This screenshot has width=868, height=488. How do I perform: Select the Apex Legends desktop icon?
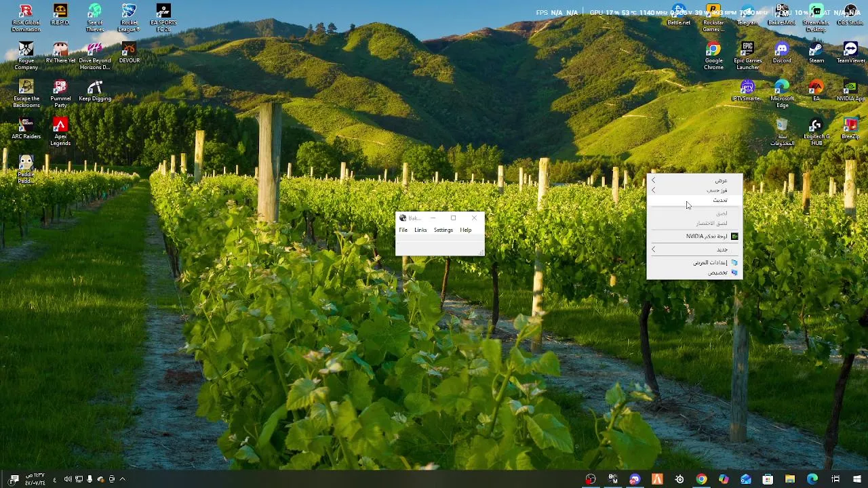pos(60,132)
